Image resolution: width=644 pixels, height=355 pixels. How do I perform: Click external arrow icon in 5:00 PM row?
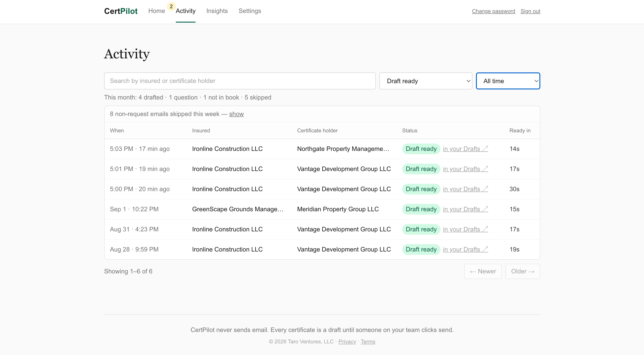(x=485, y=189)
